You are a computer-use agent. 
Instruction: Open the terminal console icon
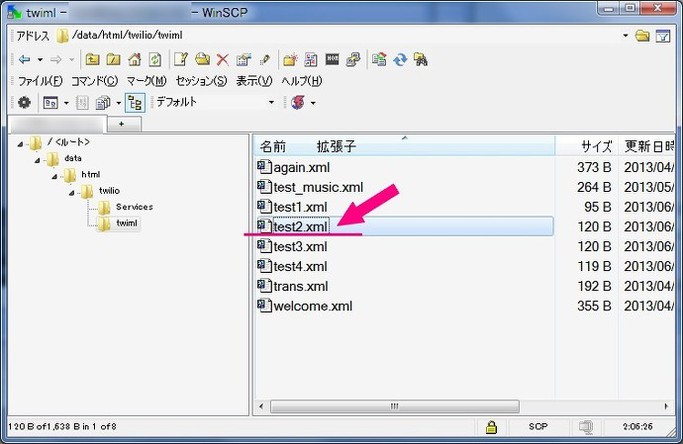332,59
